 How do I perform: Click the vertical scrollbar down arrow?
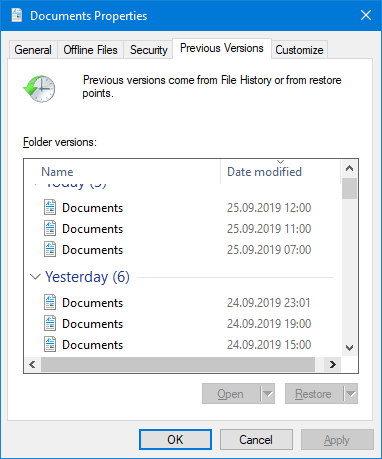pos(349,348)
